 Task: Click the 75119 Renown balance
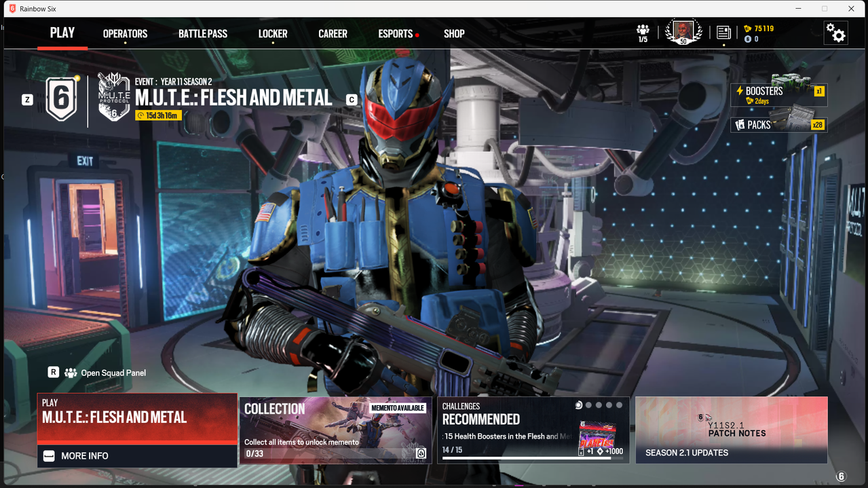point(764,29)
